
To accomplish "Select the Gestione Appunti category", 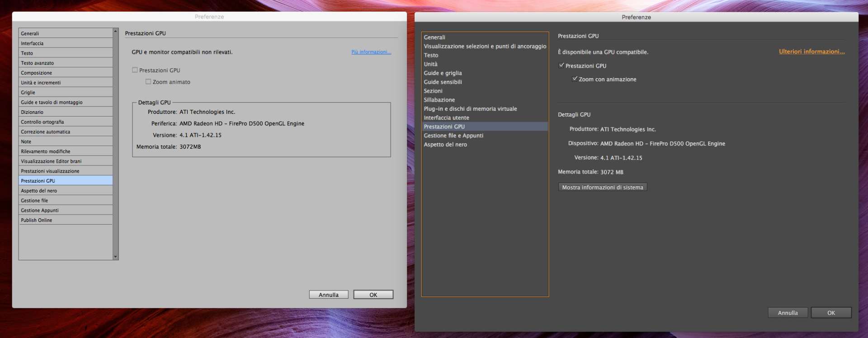I will coord(66,211).
